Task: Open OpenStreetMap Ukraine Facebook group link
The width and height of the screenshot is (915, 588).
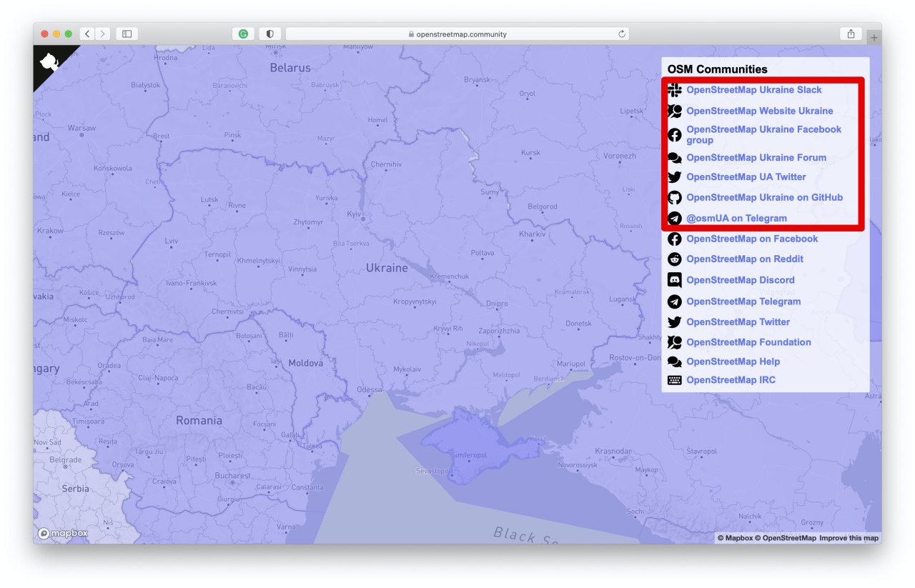Action: (x=764, y=134)
